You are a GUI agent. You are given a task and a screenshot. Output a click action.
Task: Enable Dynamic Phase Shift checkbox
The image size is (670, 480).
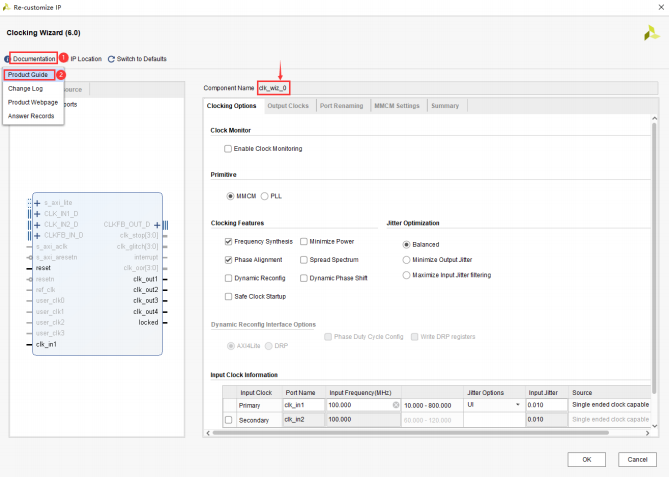click(x=304, y=278)
